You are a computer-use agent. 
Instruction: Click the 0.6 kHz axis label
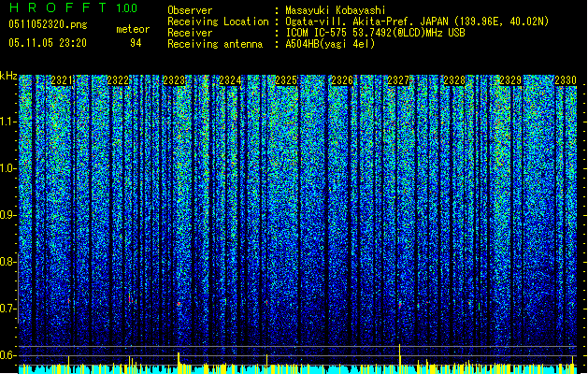click(x=8, y=355)
